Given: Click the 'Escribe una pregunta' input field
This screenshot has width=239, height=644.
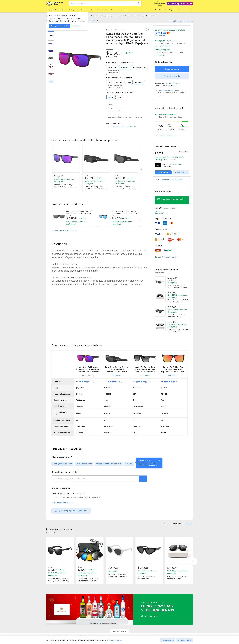Looking at the screenshot, I should 95,479.
